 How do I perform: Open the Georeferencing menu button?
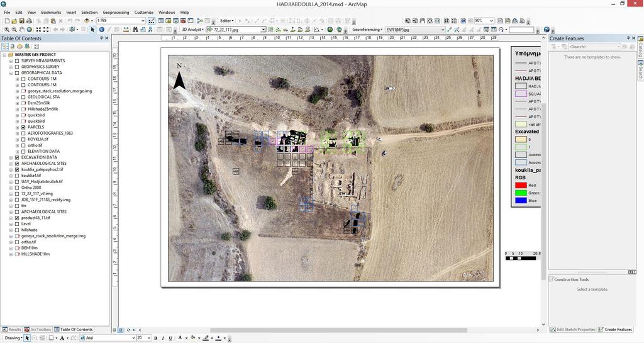click(x=367, y=30)
